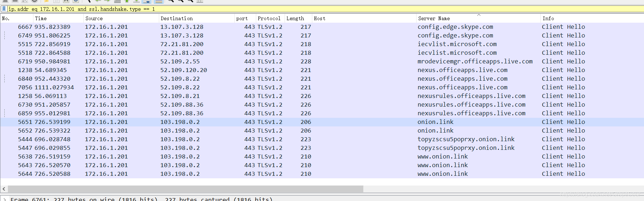Sort by the Host column header
The height and width of the screenshot is (201, 644).
(364, 18)
